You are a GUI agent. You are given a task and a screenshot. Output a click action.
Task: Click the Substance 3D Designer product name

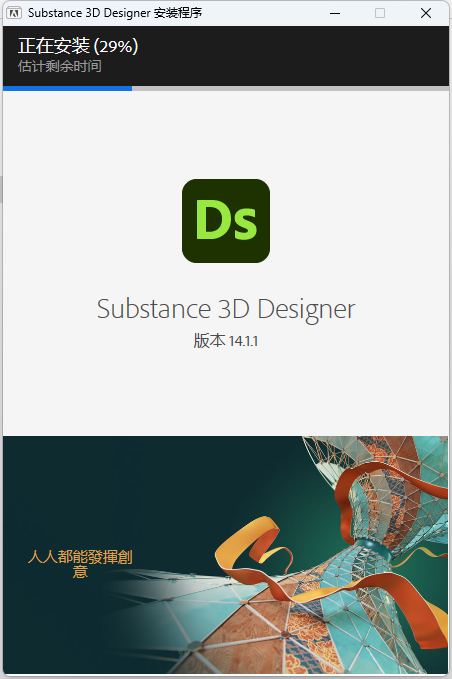point(226,309)
